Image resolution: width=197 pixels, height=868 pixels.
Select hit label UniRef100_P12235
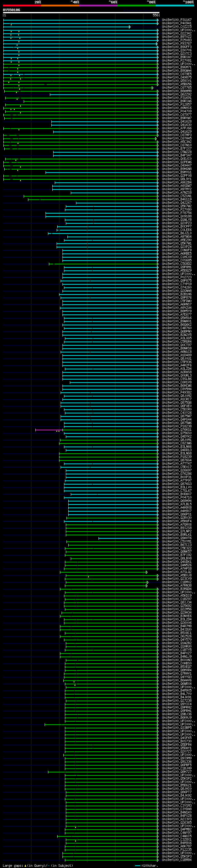click(177, 850)
